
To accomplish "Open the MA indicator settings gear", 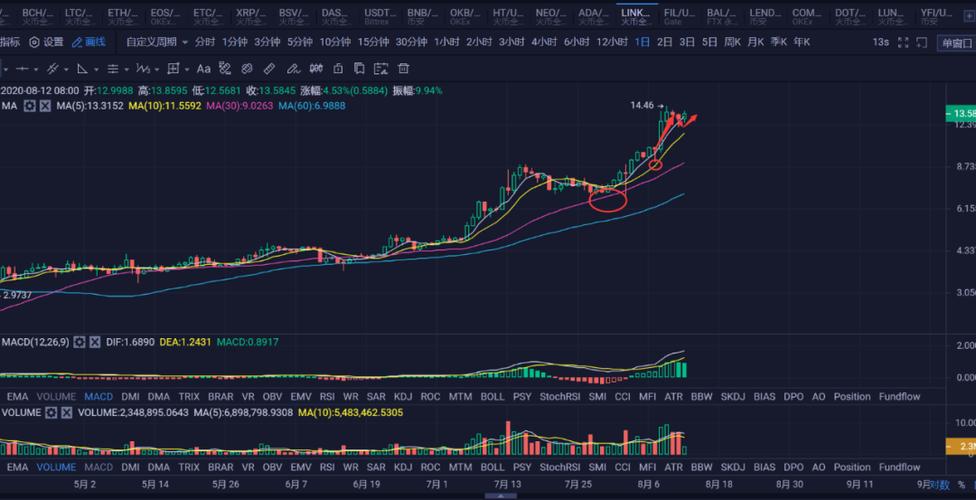I will click(29, 106).
